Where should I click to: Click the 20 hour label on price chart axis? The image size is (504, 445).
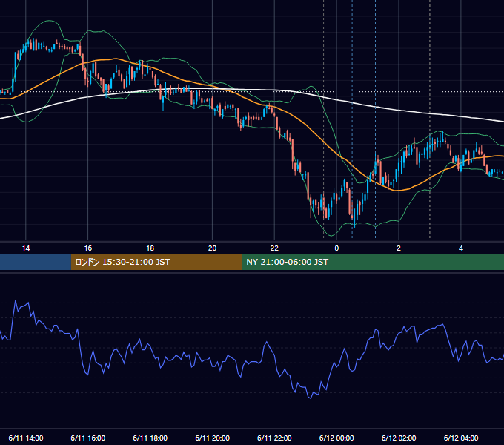point(212,248)
